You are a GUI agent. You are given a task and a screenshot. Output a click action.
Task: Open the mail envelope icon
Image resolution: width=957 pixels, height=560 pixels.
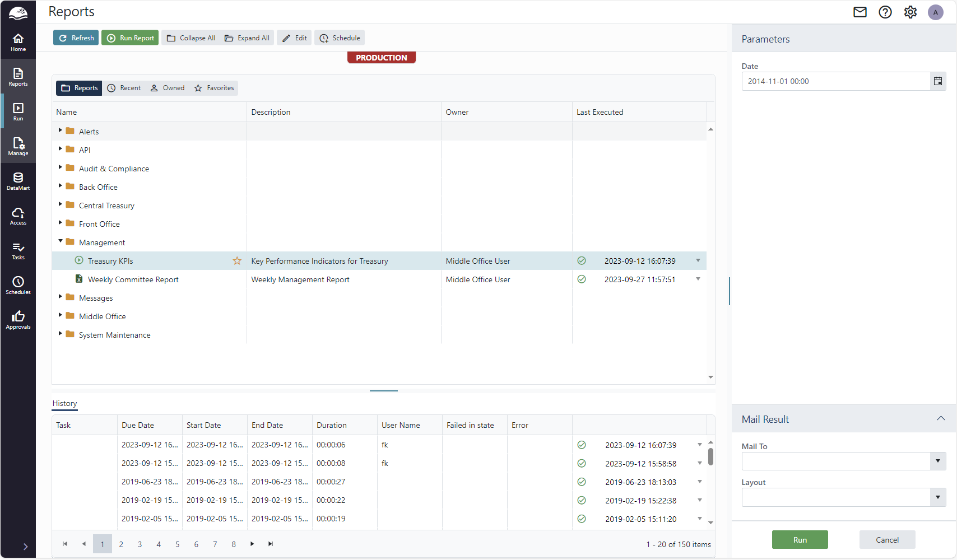click(x=860, y=12)
